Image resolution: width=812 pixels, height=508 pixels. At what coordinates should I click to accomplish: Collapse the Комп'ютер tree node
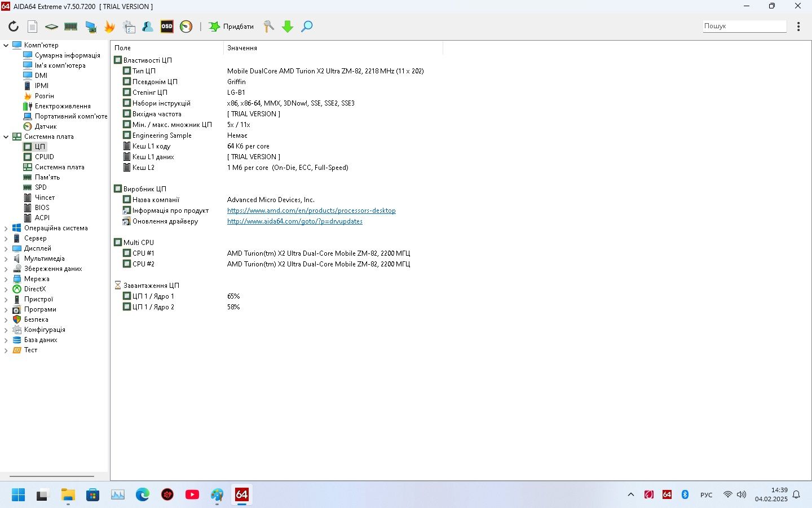(x=6, y=45)
